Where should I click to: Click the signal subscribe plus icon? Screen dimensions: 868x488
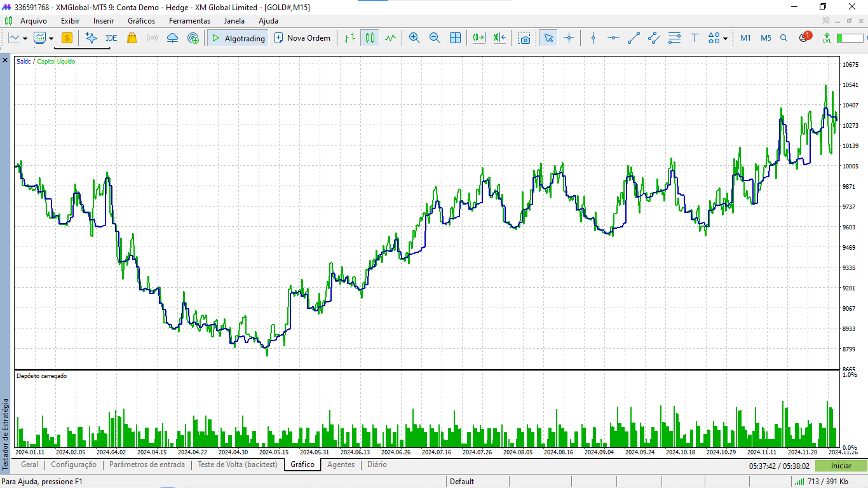(x=193, y=38)
